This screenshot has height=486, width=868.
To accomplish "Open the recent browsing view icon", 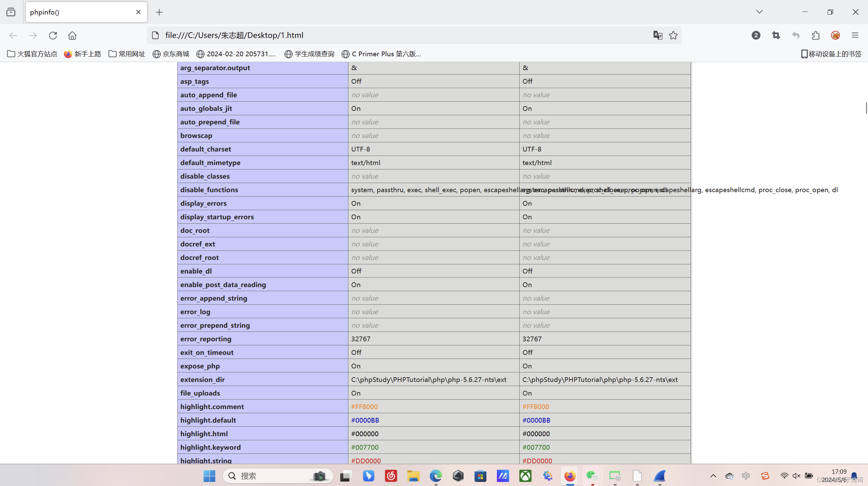I will click(11, 12).
